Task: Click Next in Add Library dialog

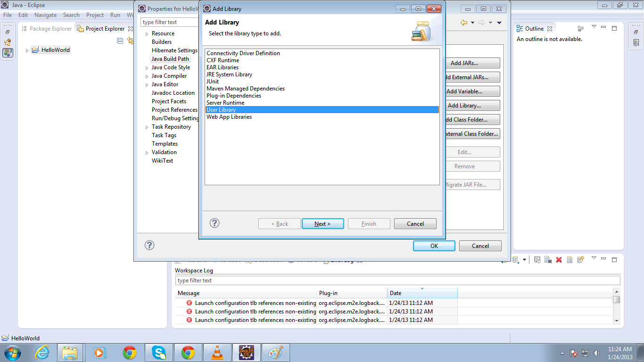Action: [322, 224]
